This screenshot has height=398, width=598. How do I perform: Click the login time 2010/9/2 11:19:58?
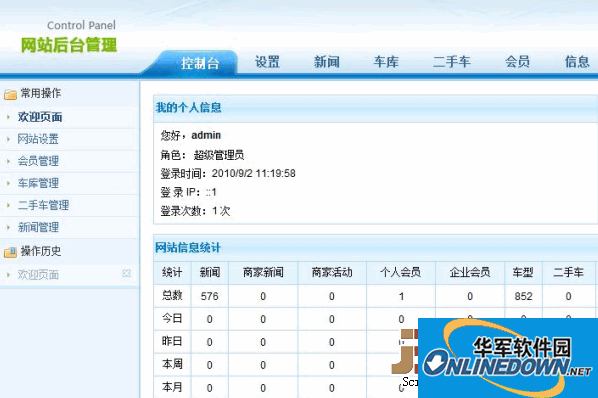click(254, 173)
